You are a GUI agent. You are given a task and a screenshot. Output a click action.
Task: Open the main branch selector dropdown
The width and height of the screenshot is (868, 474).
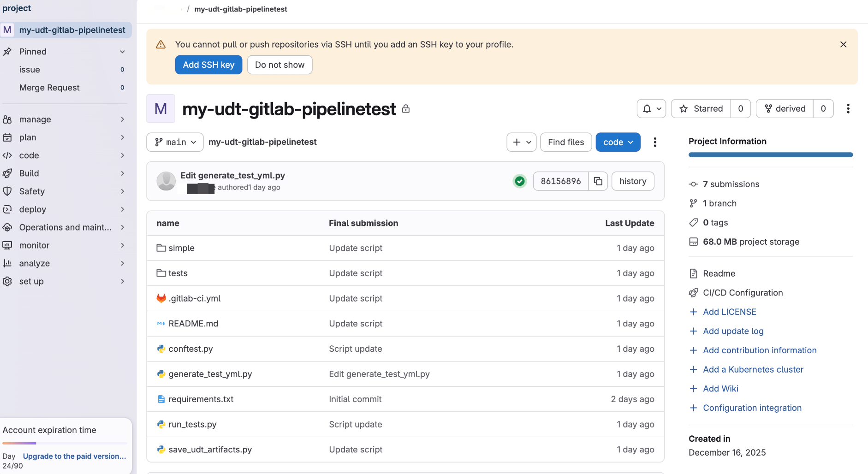click(175, 142)
